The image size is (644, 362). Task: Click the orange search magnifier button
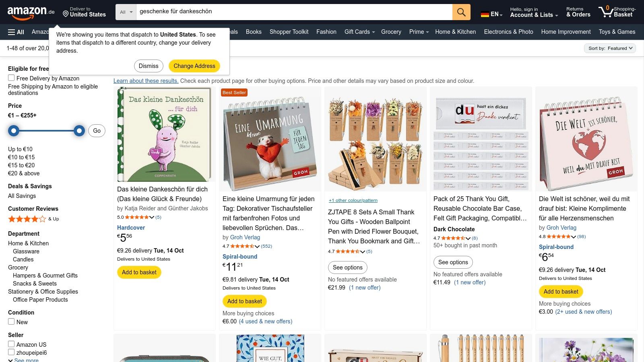point(461,12)
